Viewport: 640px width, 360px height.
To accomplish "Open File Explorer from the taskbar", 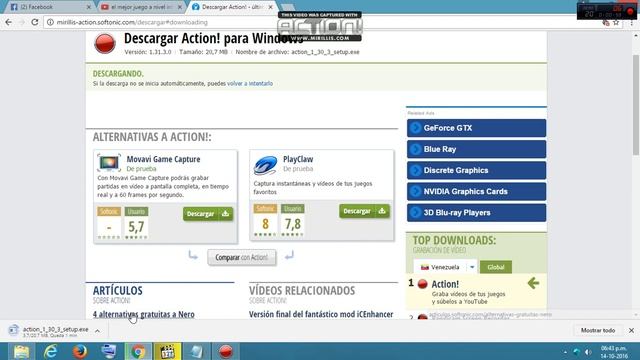I will click(x=21, y=351).
